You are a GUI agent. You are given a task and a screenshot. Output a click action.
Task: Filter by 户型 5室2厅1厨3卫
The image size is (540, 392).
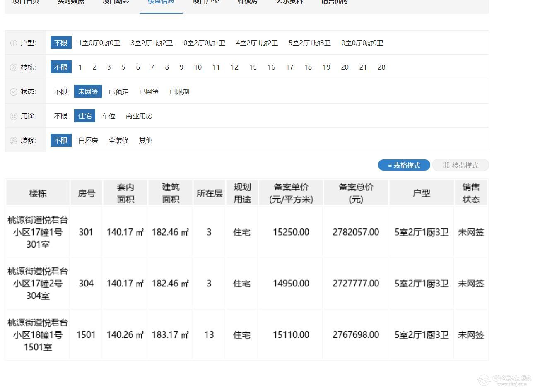click(309, 43)
